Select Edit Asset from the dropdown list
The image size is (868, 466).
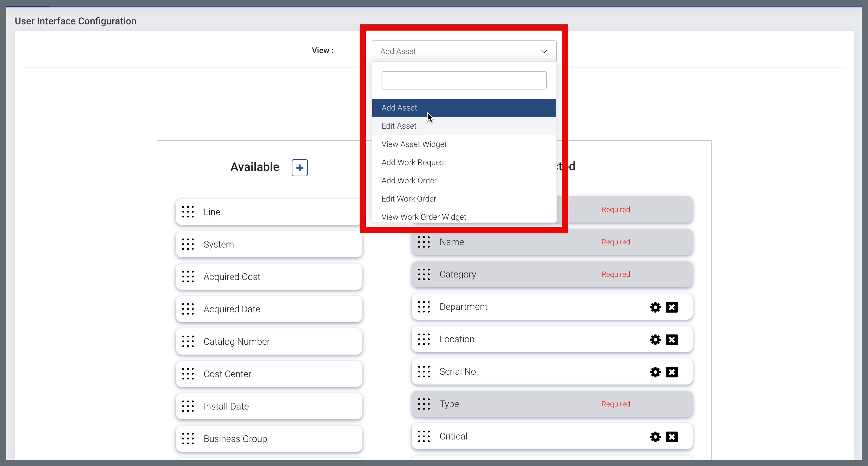point(399,126)
